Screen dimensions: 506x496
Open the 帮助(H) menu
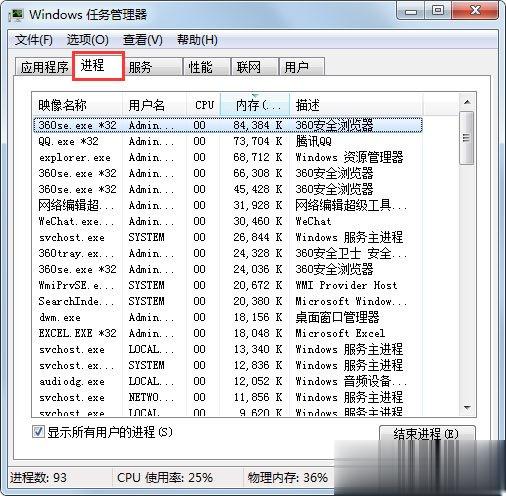(x=197, y=40)
